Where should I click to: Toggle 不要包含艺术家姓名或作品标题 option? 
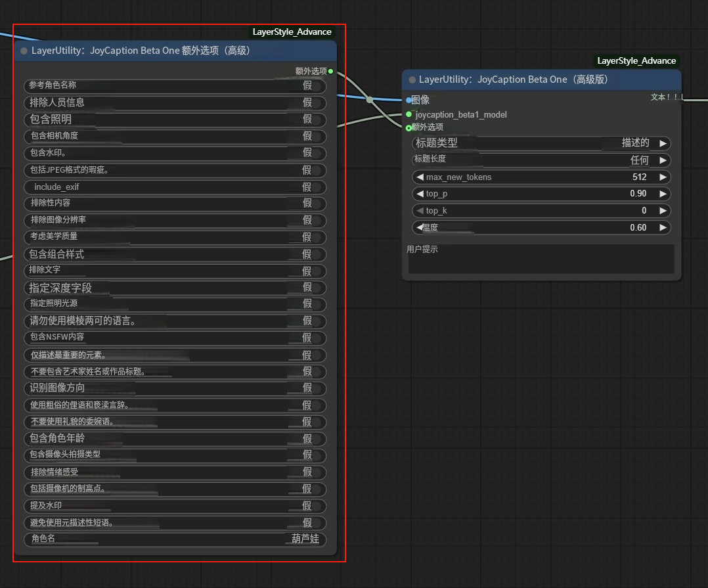click(175, 372)
